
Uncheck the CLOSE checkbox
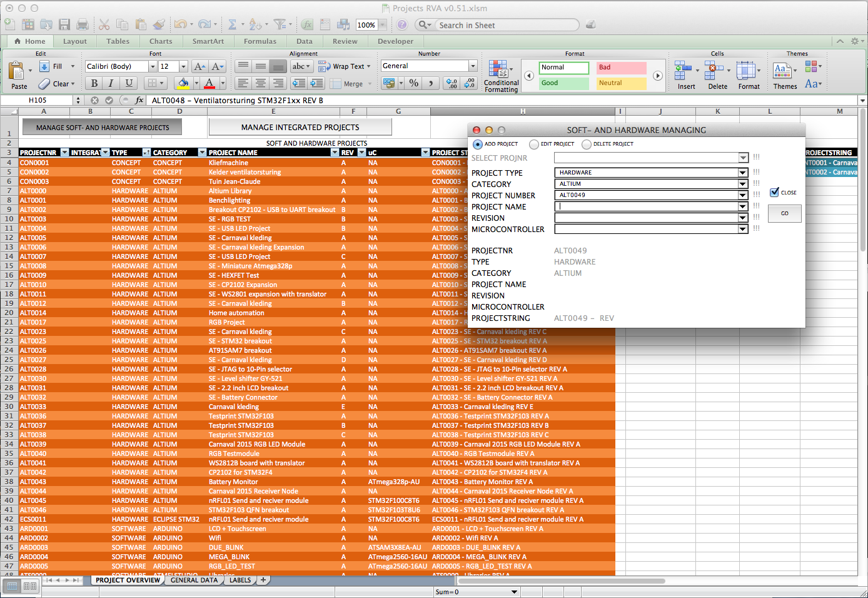774,192
